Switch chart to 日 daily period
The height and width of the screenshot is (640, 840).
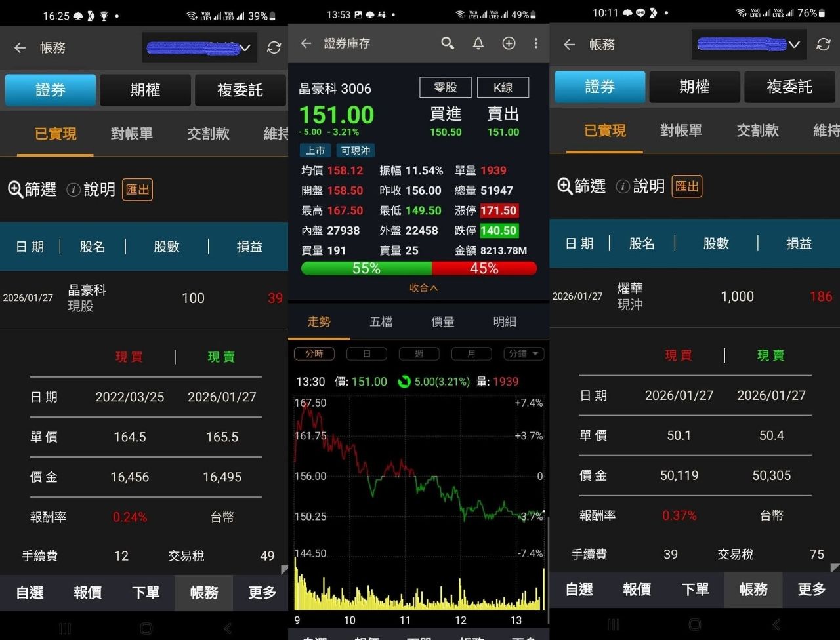(367, 353)
